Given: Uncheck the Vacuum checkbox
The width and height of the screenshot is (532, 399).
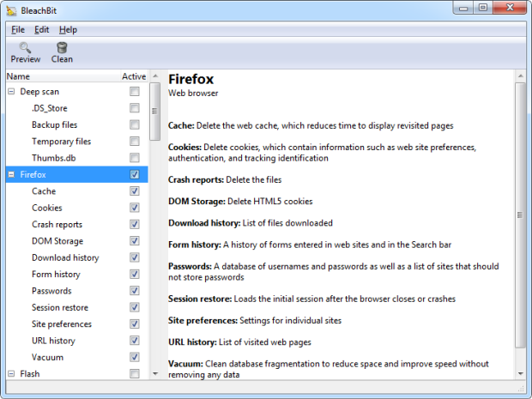Looking at the screenshot, I should coord(135,357).
